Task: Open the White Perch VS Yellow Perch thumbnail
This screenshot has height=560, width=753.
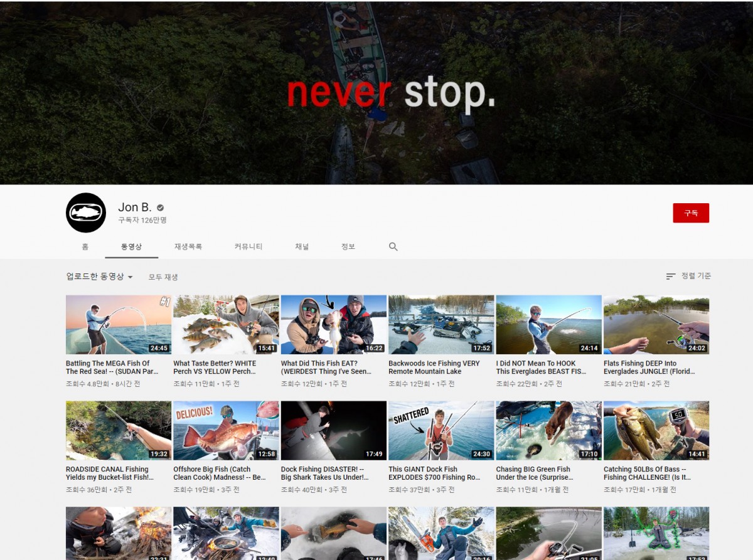Action: point(226,325)
